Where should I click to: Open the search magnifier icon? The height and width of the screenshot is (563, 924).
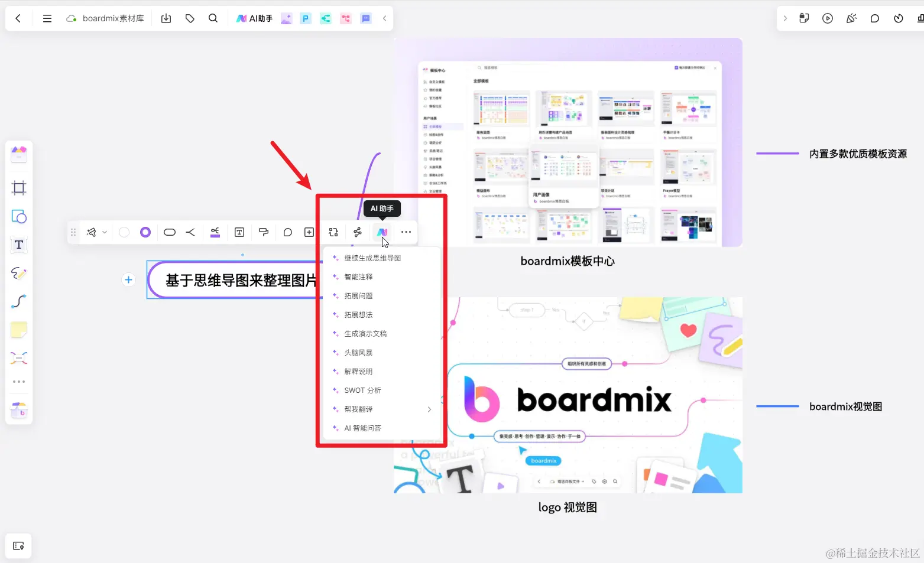coord(213,18)
